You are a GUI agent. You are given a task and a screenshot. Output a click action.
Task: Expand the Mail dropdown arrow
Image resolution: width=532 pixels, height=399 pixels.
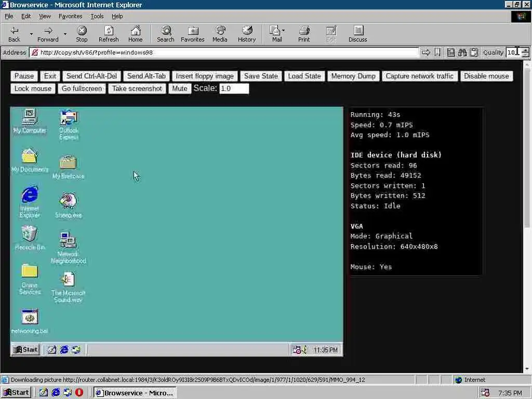pyautogui.click(x=284, y=31)
